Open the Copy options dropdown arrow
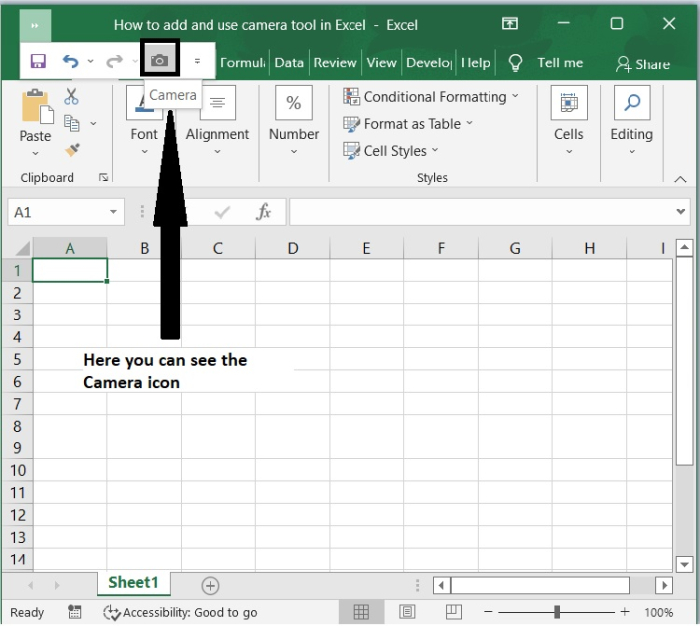The image size is (700, 626). click(x=93, y=123)
